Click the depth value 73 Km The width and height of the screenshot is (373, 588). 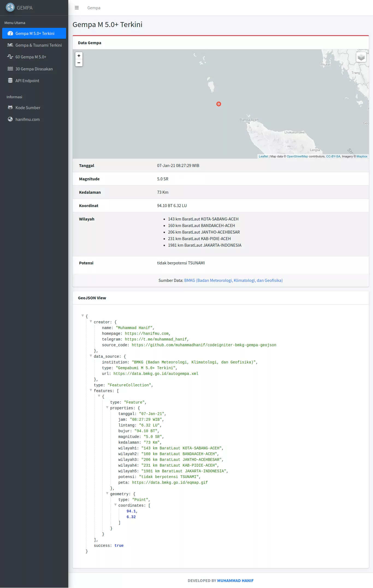[163, 192]
